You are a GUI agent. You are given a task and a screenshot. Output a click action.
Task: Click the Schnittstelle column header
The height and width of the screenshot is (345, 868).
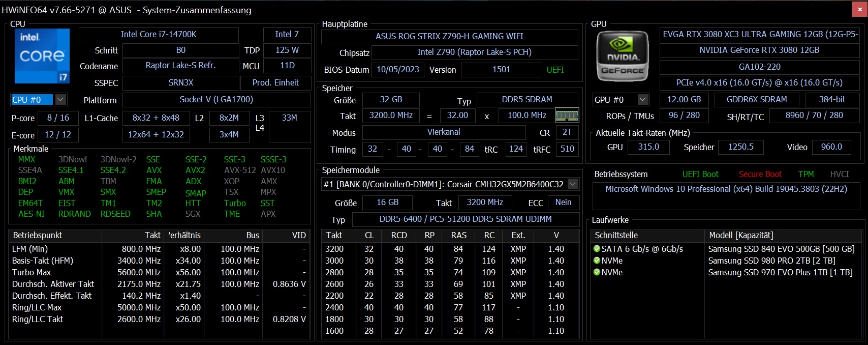[648, 236]
